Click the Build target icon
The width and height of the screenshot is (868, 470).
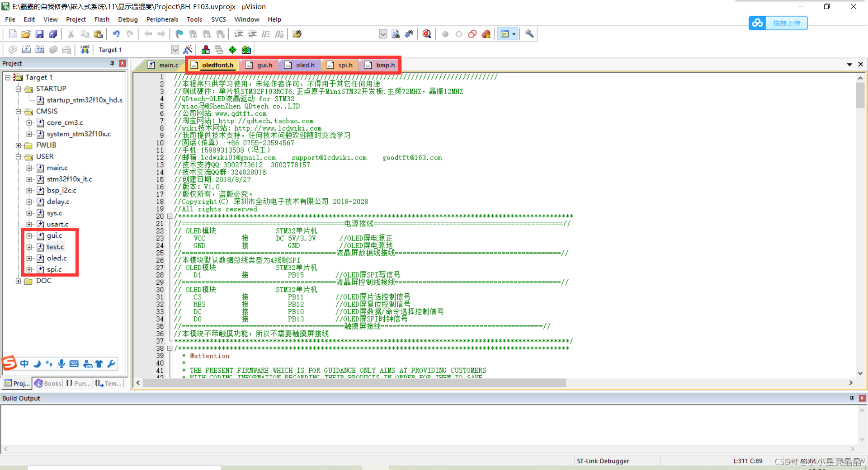(x=26, y=50)
